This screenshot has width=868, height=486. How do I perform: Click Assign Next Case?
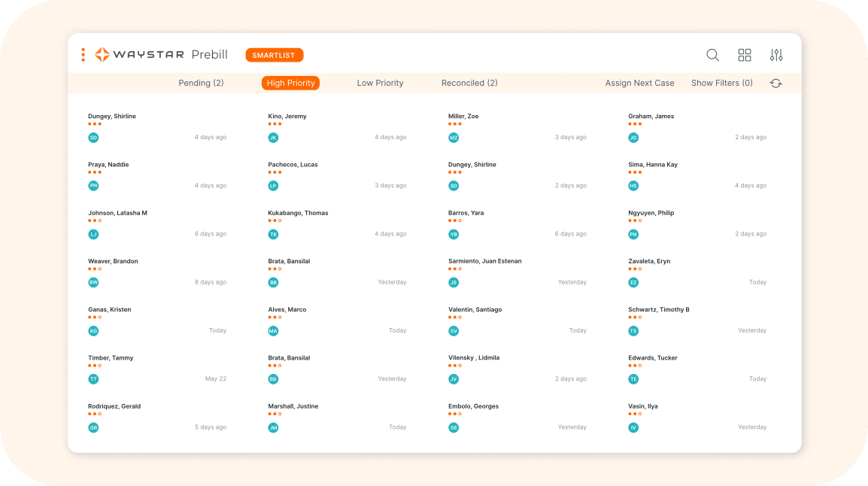click(639, 84)
